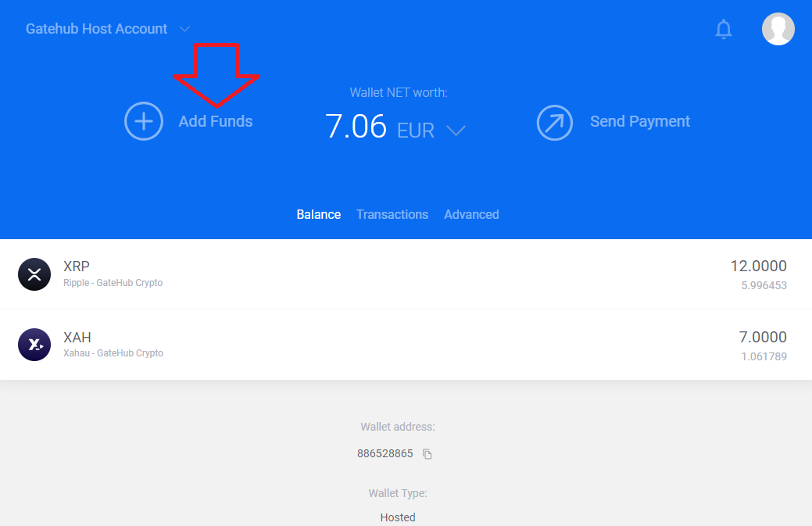Click the XRP 12.0000 balance amount
This screenshot has width=812, height=526.
coord(758,267)
